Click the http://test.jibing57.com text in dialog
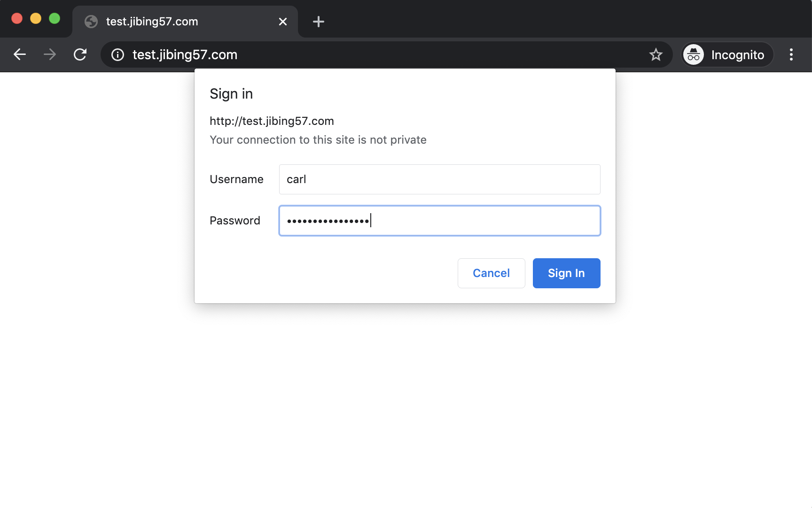The image size is (812, 508). 272,121
